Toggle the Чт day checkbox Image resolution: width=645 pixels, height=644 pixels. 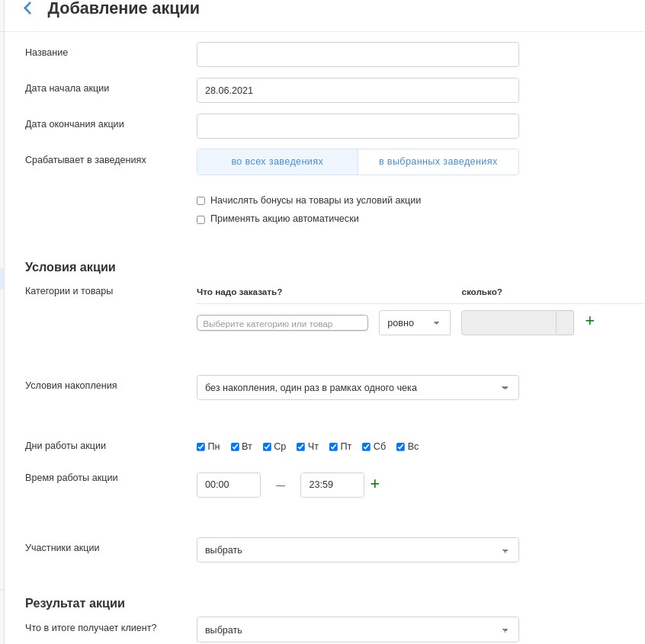click(x=300, y=447)
